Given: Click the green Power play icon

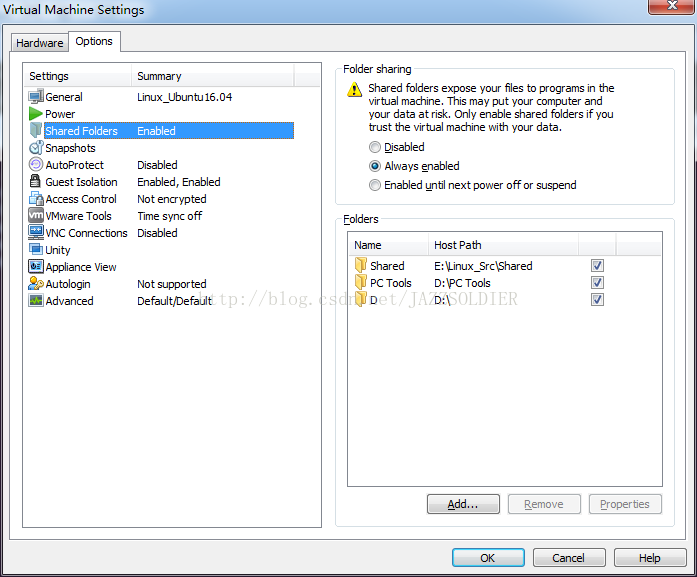Looking at the screenshot, I should [36, 114].
